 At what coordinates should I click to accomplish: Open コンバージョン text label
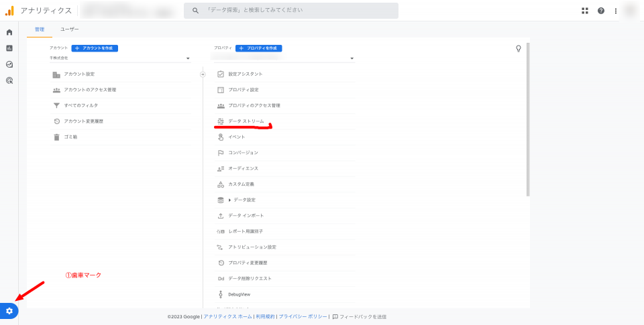pyautogui.click(x=243, y=153)
